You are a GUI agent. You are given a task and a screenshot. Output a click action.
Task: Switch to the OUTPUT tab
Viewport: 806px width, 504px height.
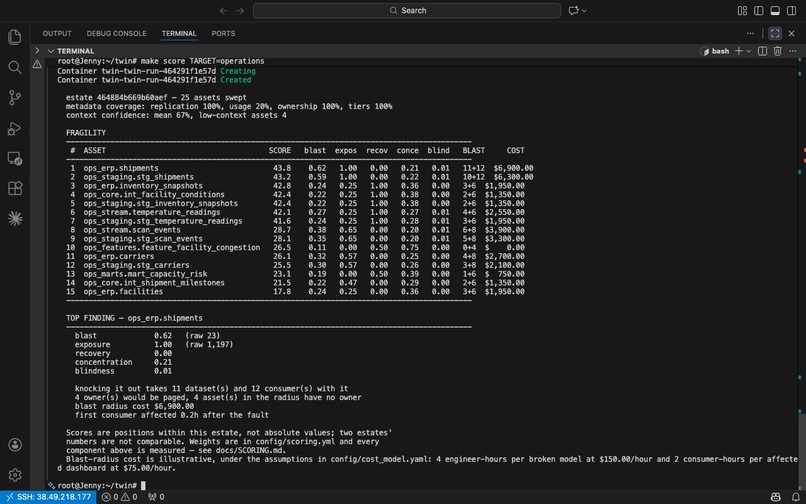(x=57, y=33)
